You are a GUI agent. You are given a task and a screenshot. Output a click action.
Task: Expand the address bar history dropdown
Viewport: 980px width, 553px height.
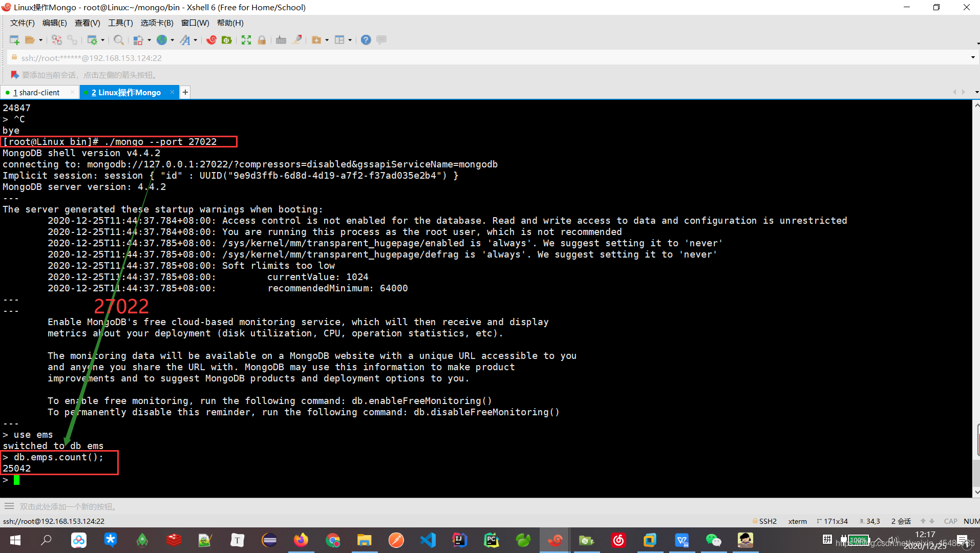973,58
